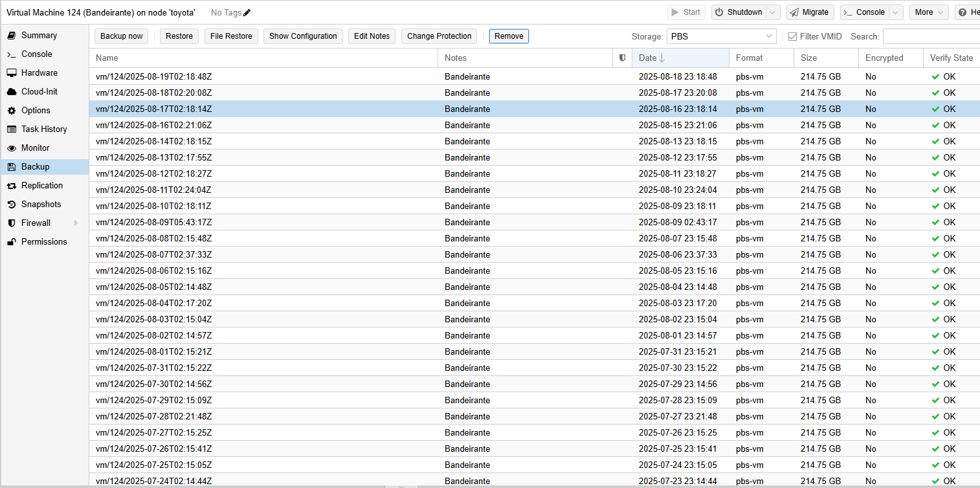Toggle the Filter VMID checkbox
Screen dimensions: 980x488
793,36
